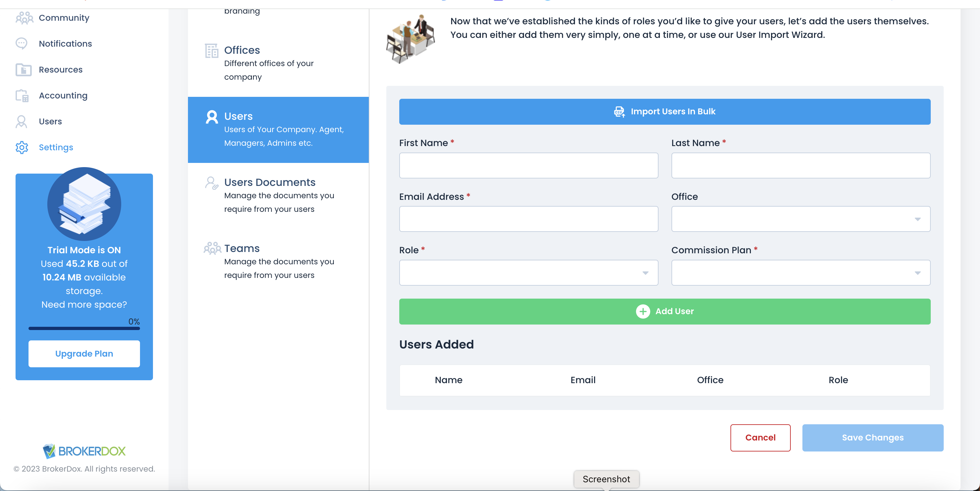Image resolution: width=980 pixels, height=491 pixels.
Task: Click the green Add User button
Action: pos(665,312)
